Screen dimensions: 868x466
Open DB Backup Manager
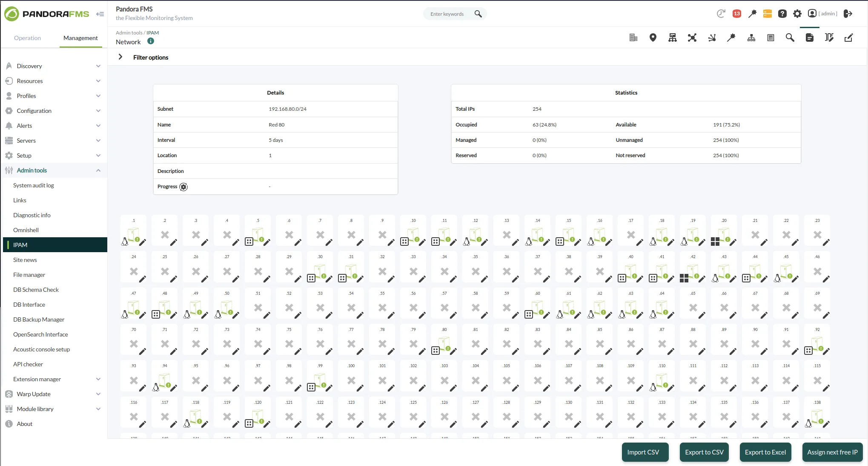coord(39,319)
